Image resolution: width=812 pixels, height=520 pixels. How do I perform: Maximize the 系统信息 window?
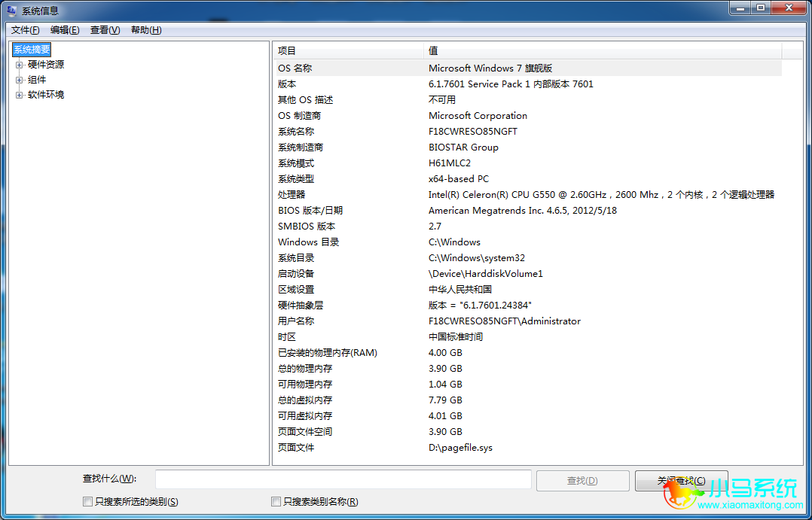(760, 8)
